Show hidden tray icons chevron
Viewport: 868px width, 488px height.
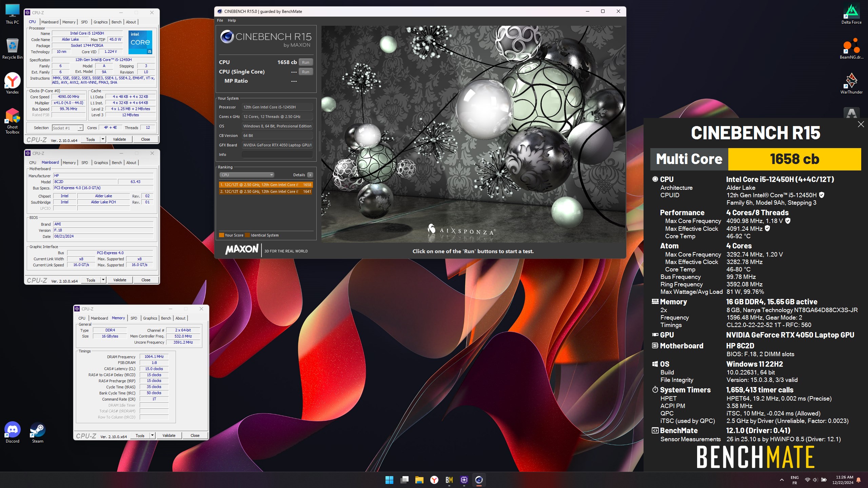tap(782, 480)
